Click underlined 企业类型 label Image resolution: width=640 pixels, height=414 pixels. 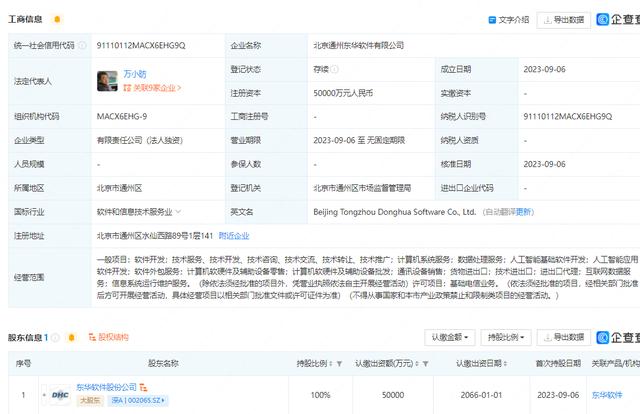pos(29,140)
